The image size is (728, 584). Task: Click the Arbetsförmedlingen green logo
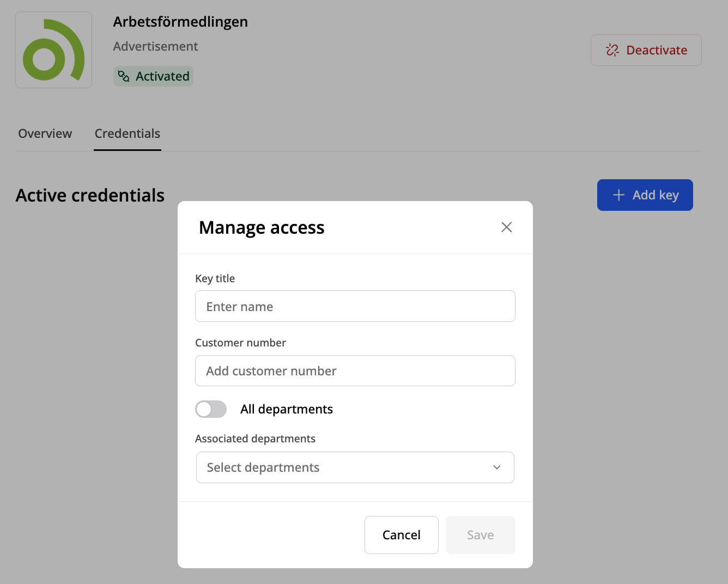pyautogui.click(x=53, y=50)
